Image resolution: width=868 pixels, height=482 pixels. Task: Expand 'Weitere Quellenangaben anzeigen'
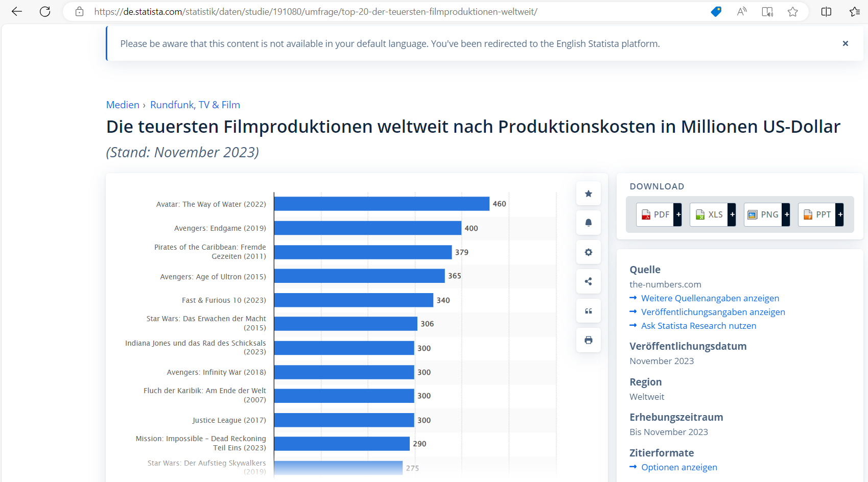(x=710, y=298)
